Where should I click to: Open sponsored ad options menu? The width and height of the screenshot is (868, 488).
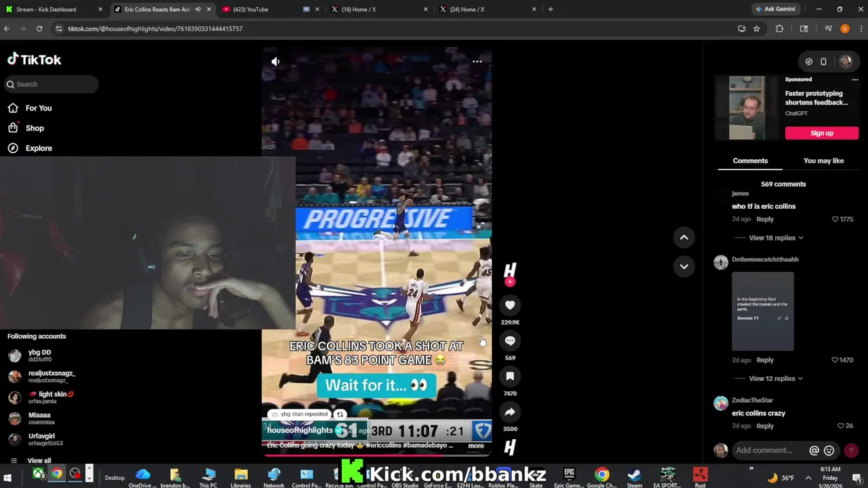coord(854,79)
